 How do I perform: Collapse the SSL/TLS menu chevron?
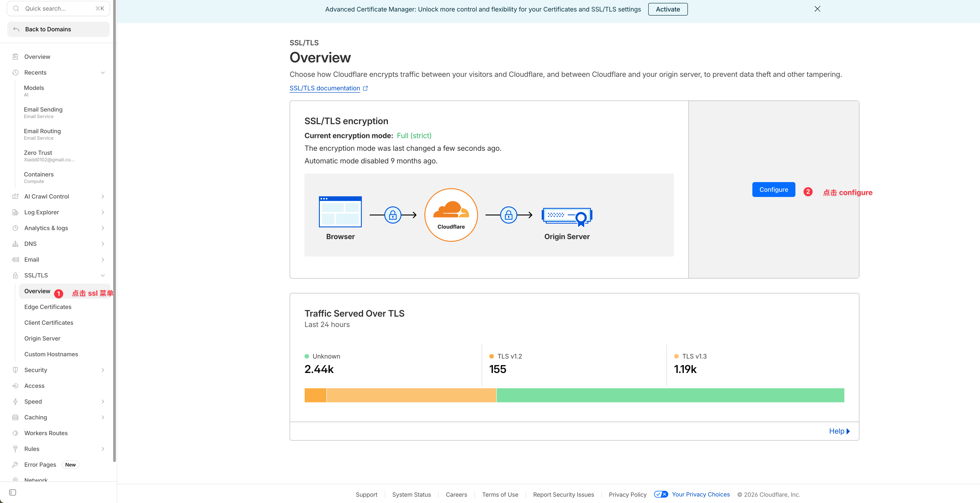(x=103, y=275)
